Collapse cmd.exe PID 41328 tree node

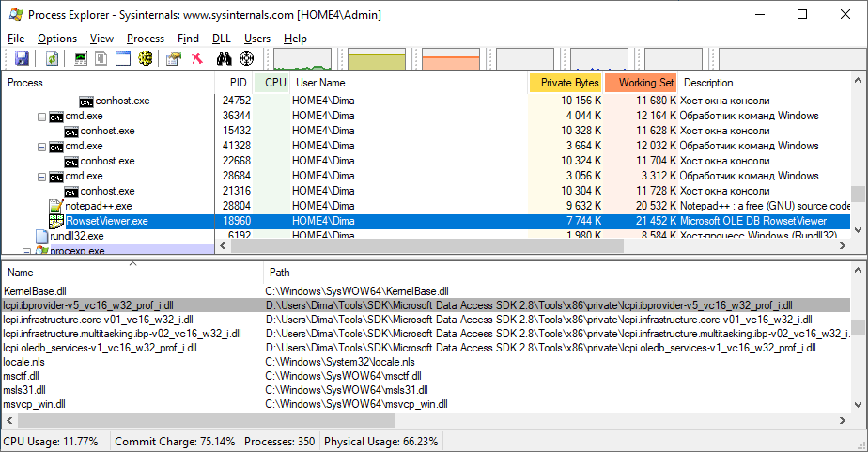click(x=41, y=147)
